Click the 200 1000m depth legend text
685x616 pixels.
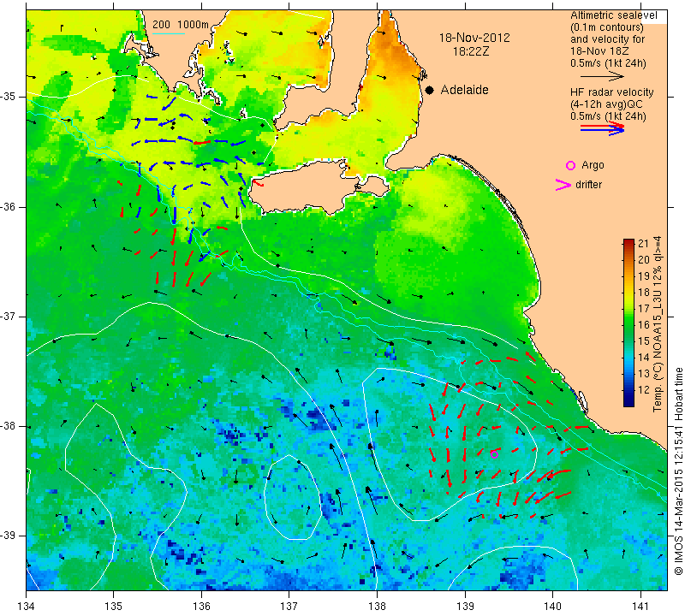181,25
